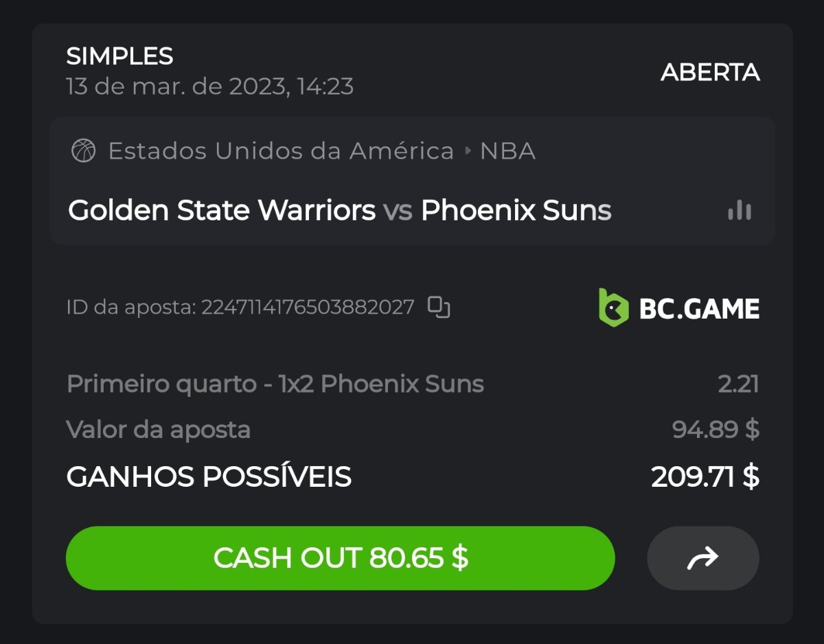Click the small arrow before NBA
This screenshot has width=824, height=644.
click(x=468, y=151)
